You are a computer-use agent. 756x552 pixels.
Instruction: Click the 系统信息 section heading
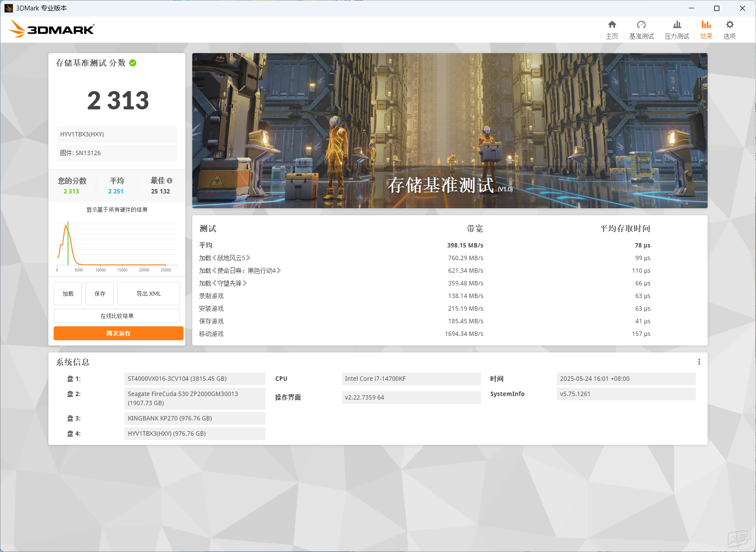click(x=73, y=362)
